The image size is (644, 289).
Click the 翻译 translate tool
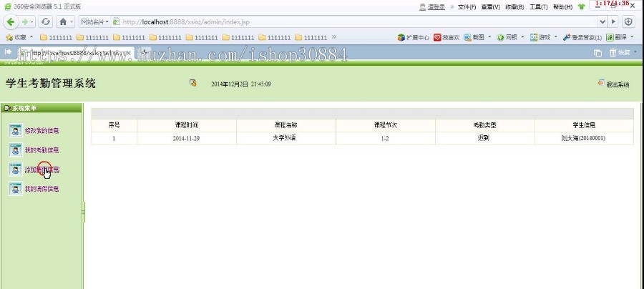615,37
